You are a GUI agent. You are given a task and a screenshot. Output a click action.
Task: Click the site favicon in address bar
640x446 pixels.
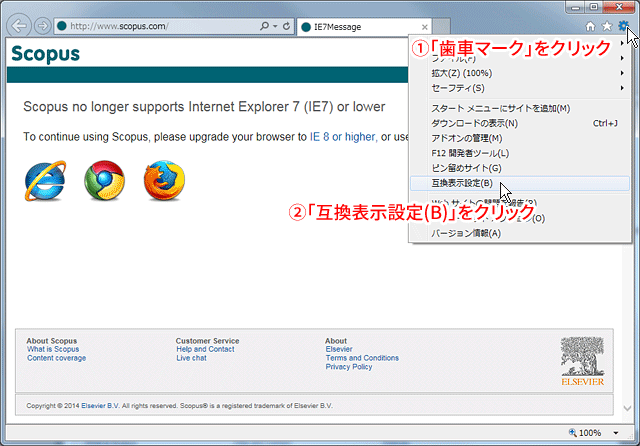coord(62,26)
